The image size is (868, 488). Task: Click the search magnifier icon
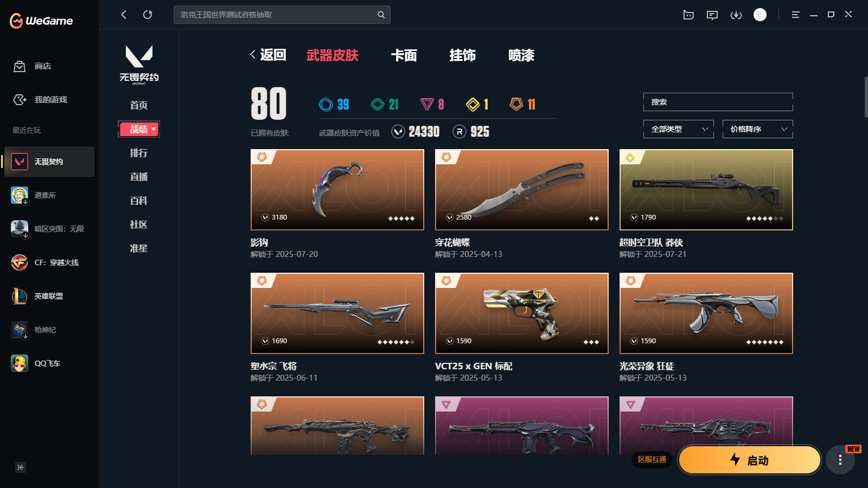click(x=381, y=15)
